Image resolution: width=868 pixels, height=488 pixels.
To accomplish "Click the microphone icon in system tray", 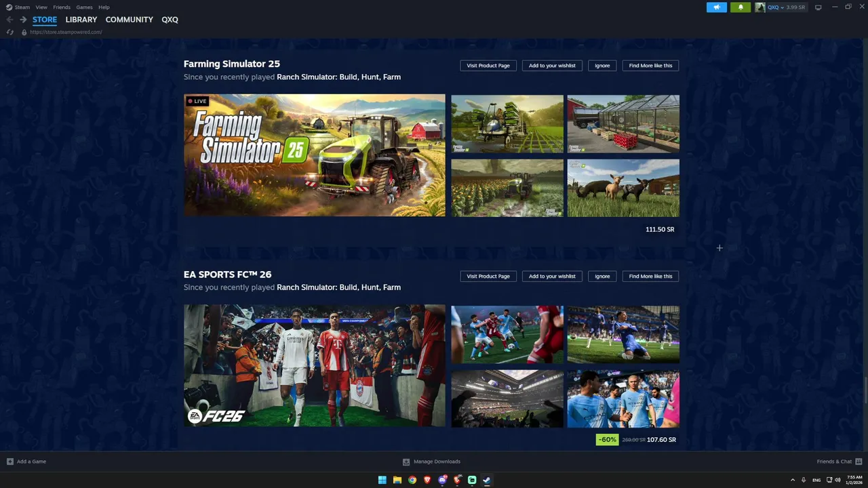I will click(x=804, y=480).
